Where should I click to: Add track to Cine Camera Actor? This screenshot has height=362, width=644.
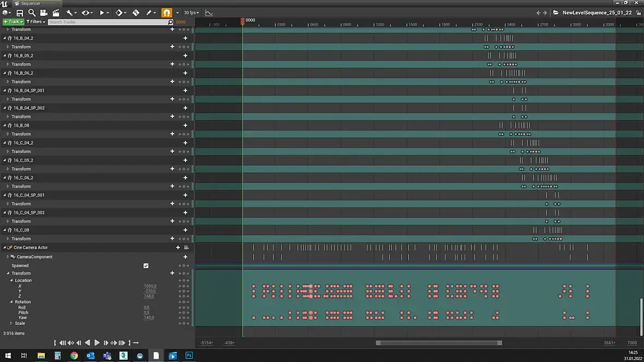178,247
